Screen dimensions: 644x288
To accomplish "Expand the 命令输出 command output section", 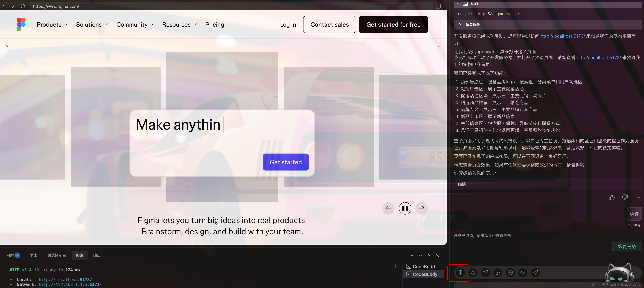I will click(x=469, y=25).
